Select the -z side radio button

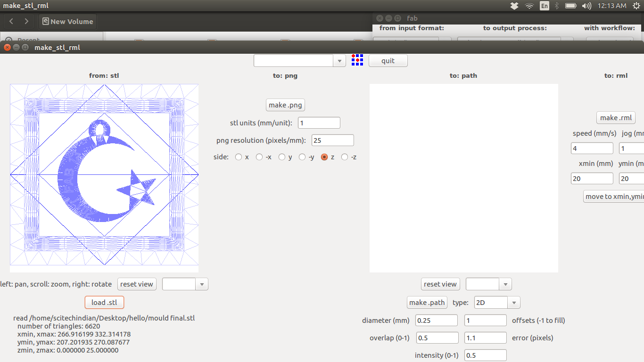pyautogui.click(x=345, y=157)
